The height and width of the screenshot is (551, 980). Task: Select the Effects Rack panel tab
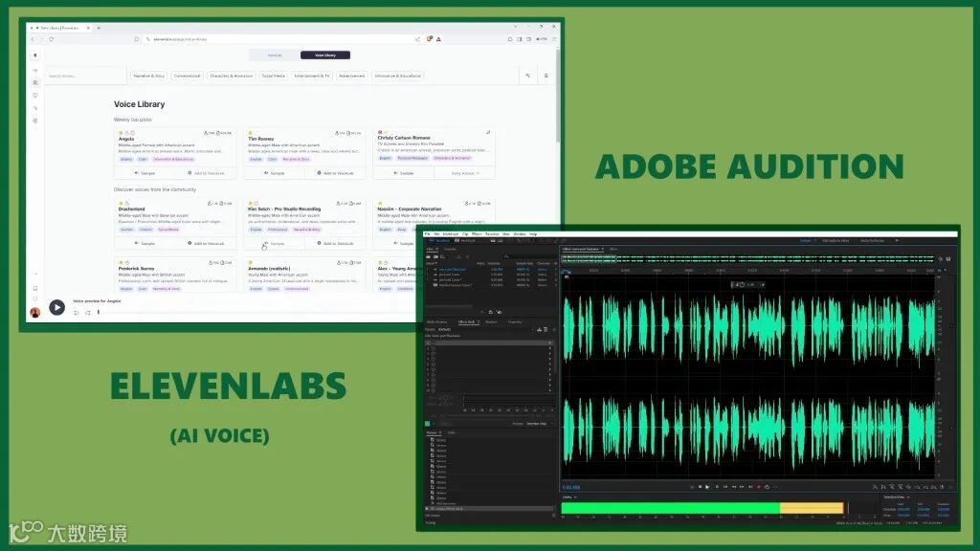coord(468,322)
